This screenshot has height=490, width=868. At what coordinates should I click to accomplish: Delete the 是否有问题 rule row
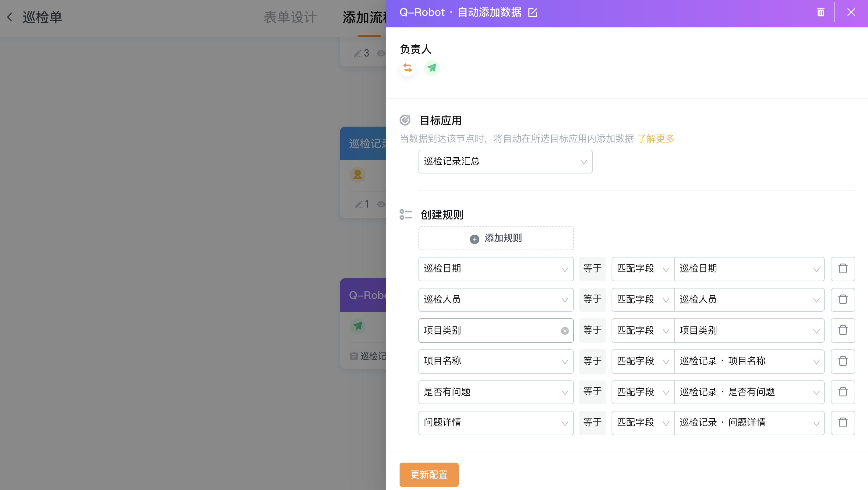843,392
